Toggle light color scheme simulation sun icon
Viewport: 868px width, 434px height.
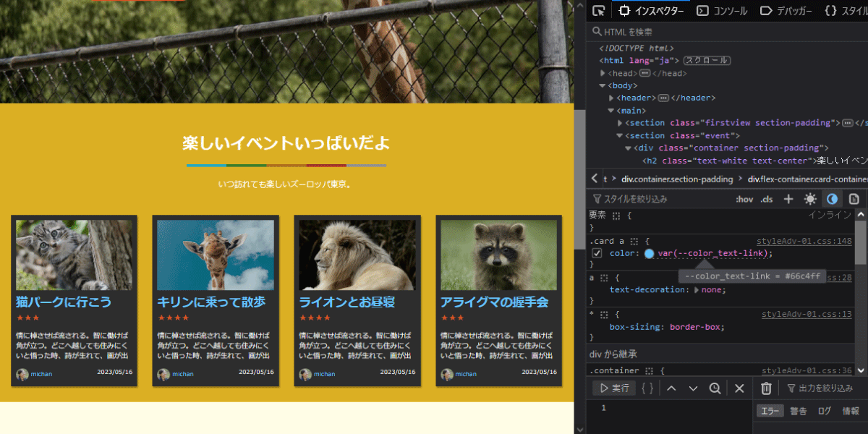pyautogui.click(x=810, y=199)
